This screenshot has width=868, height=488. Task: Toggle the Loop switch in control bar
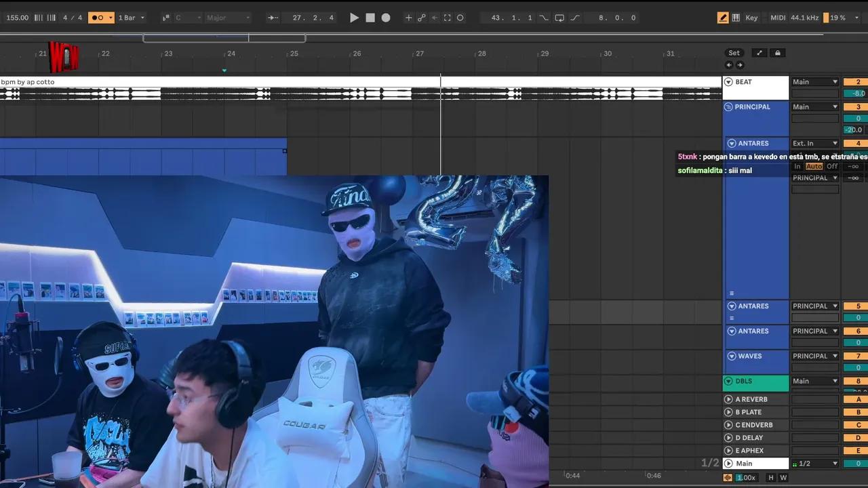(x=559, y=18)
